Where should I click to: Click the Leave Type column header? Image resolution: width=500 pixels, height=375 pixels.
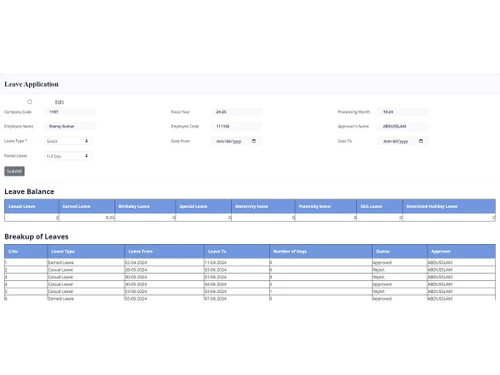click(86, 251)
